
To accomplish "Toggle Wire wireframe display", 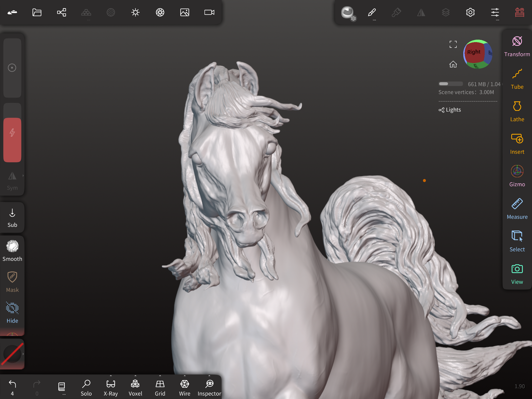I will [x=185, y=387].
